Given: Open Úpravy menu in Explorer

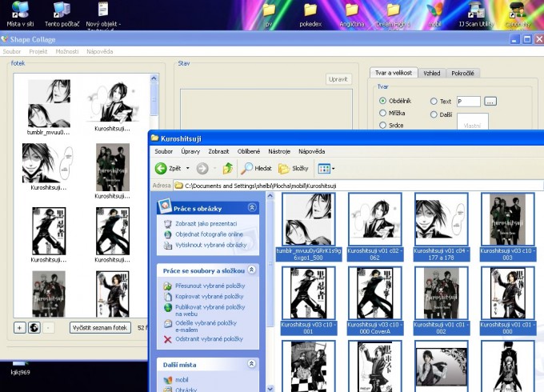Looking at the screenshot, I should tap(190, 151).
